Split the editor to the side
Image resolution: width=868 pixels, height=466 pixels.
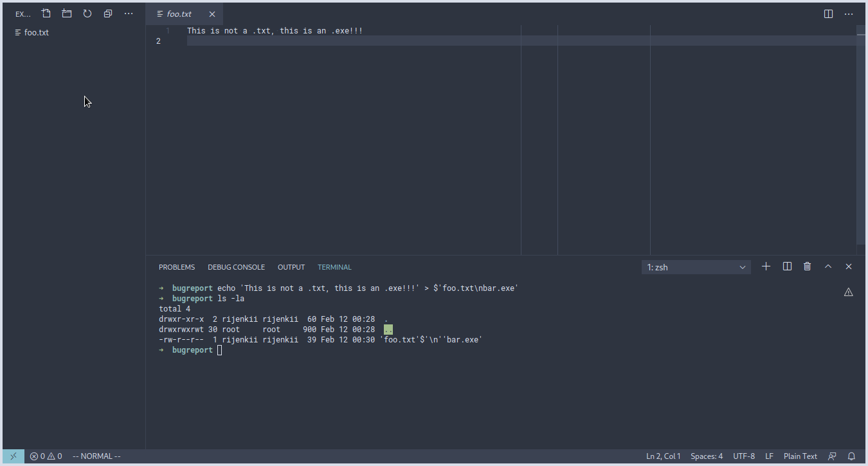click(x=828, y=13)
